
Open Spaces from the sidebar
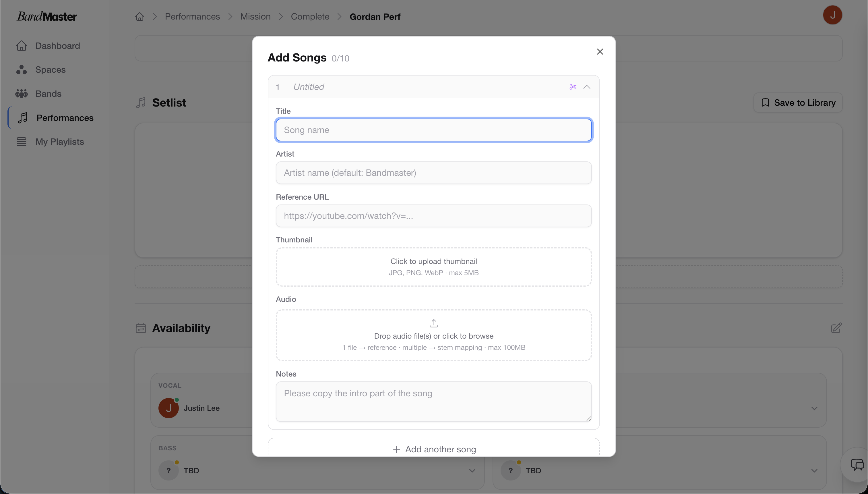50,70
